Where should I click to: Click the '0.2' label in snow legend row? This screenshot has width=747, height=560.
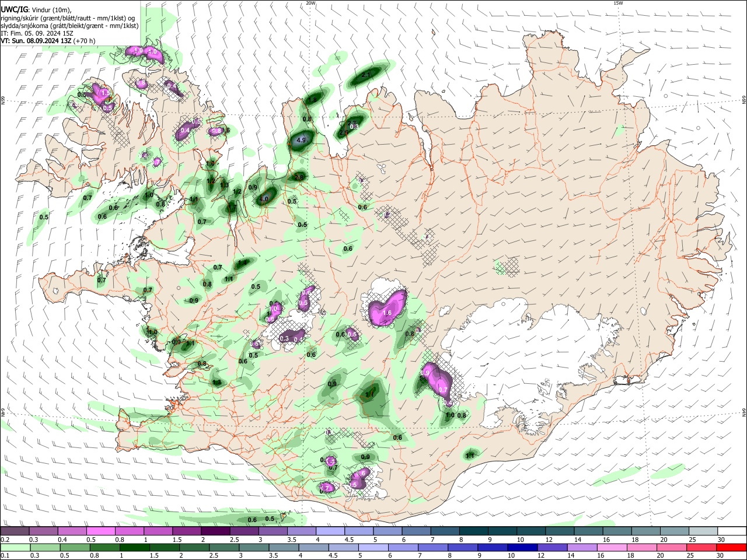[x=5, y=540]
